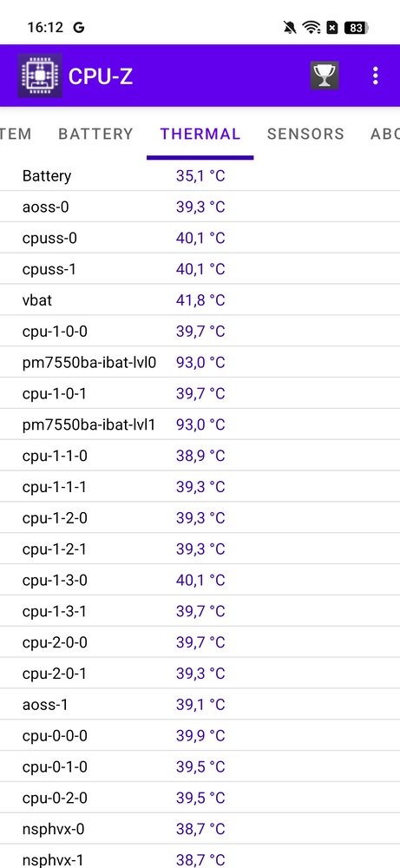Select the vbat 41,8 °C row
Image resolution: width=400 pixels, height=868 pixels.
200,300
